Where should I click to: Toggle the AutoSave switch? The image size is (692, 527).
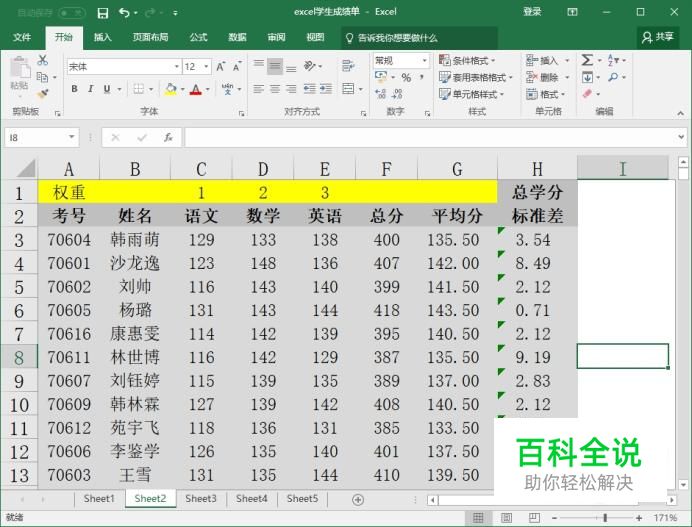tap(71, 13)
